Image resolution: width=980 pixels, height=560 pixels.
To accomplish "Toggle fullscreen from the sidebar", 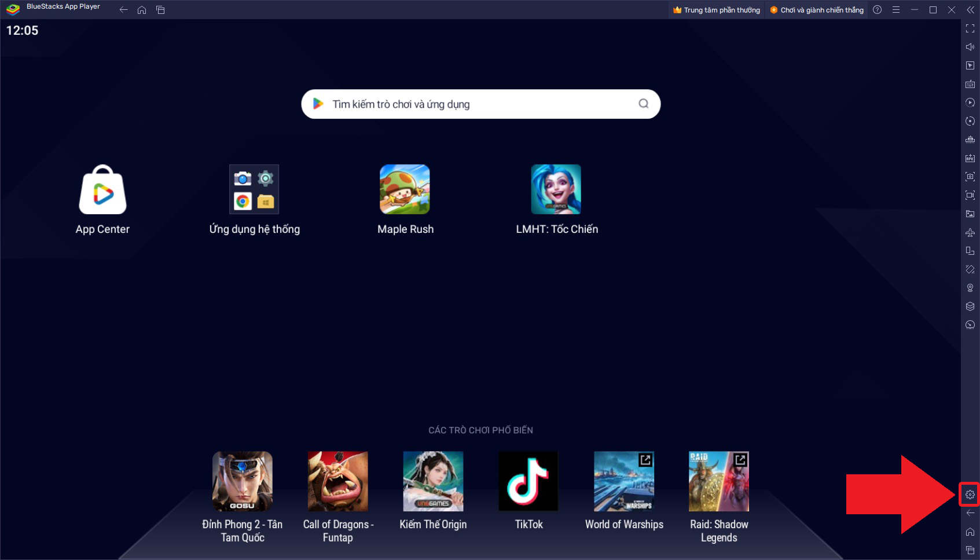I will click(970, 28).
